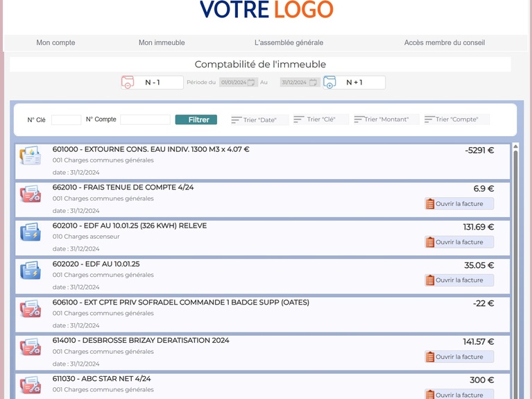Click the red tools folder icon for 662010 FRAIS TENUE

(31, 194)
